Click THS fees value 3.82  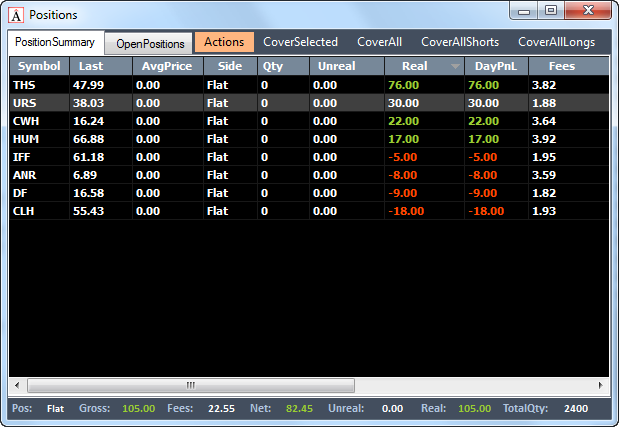(x=544, y=85)
